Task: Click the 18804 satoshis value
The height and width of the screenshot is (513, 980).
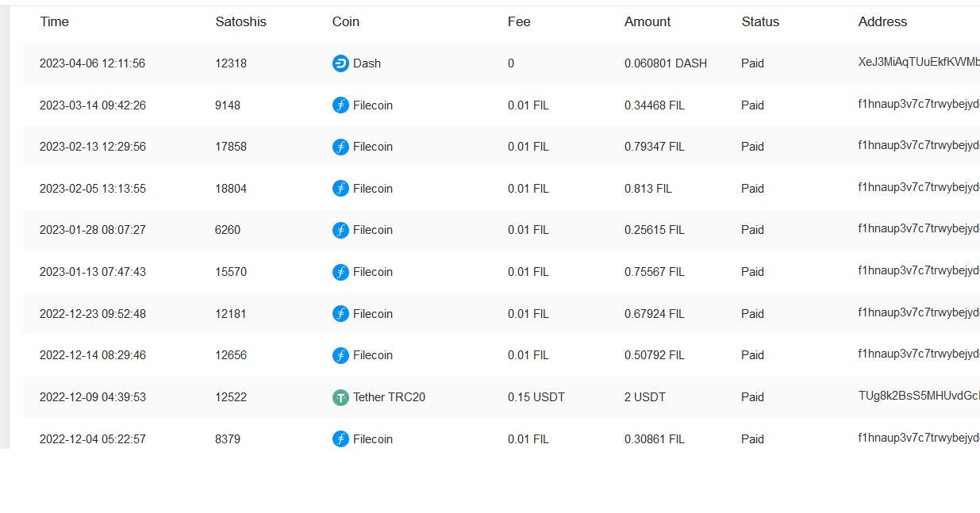Action: tap(231, 189)
